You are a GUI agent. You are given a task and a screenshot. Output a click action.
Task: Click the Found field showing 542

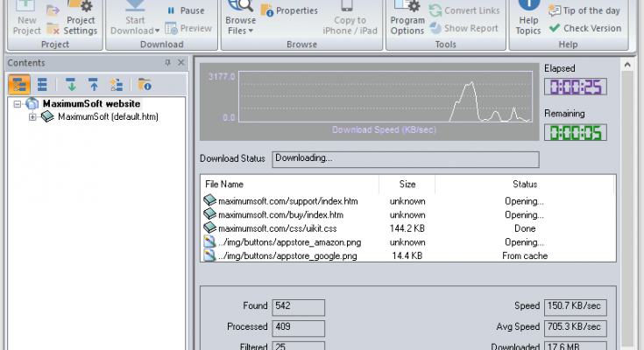(298, 307)
